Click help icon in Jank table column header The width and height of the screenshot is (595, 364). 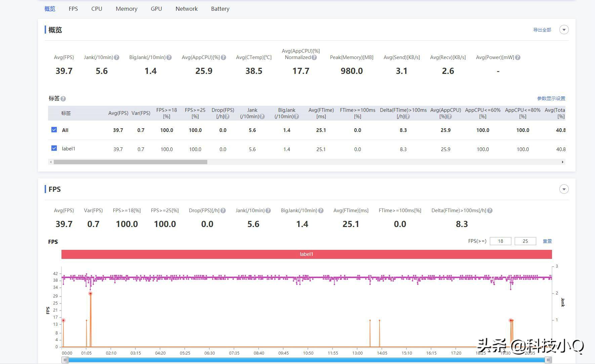(262, 117)
